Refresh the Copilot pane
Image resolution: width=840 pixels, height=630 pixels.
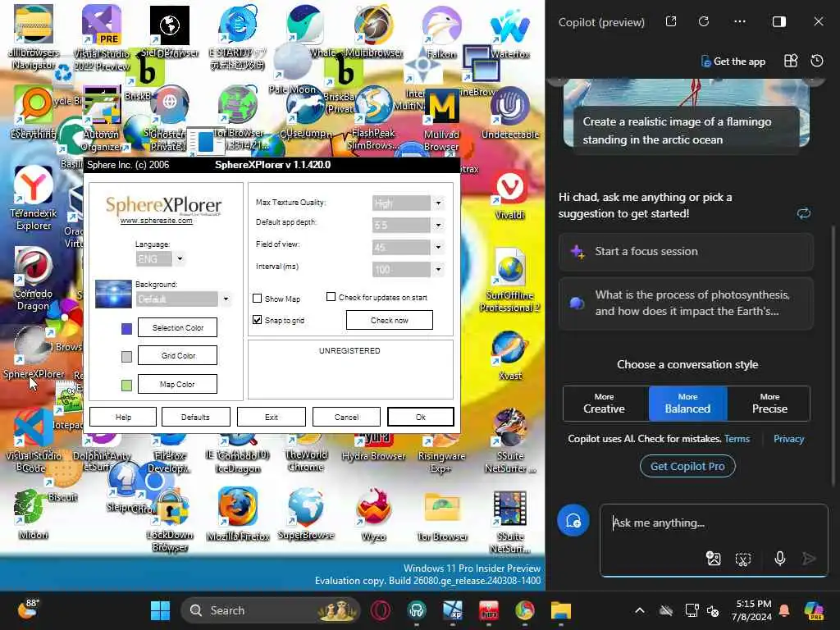tap(704, 21)
